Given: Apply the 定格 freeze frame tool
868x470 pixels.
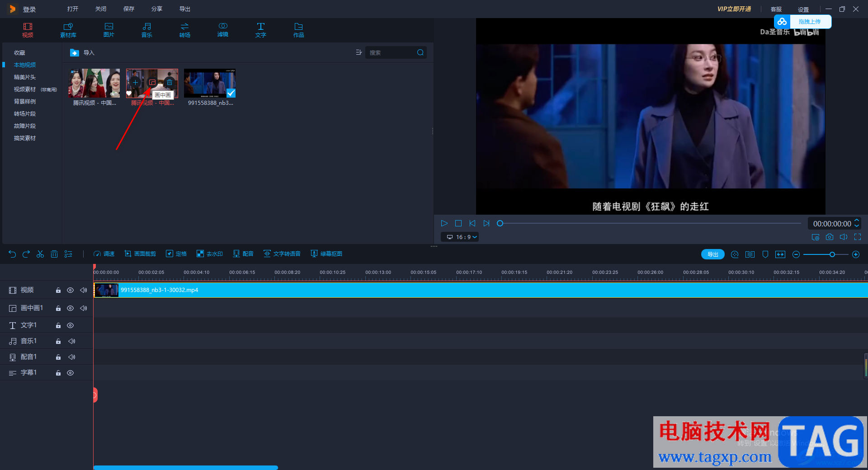Looking at the screenshot, I should (176, 254).
